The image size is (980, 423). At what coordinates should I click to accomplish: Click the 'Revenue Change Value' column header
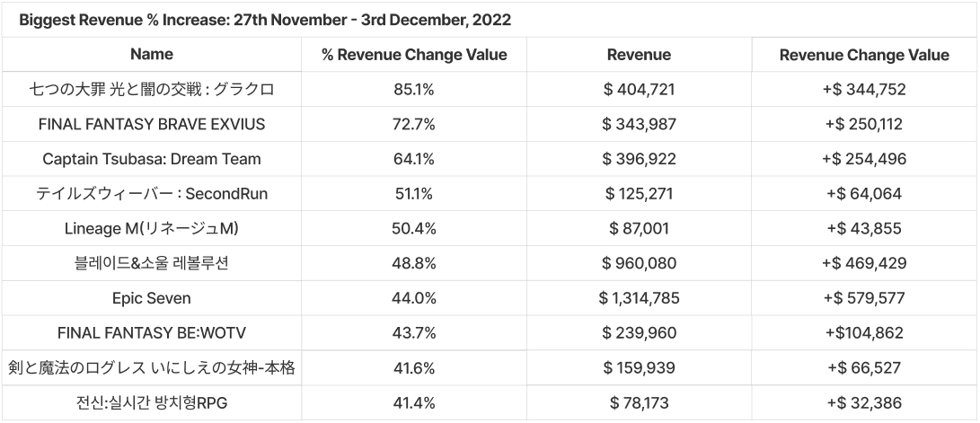coord(864,55)
